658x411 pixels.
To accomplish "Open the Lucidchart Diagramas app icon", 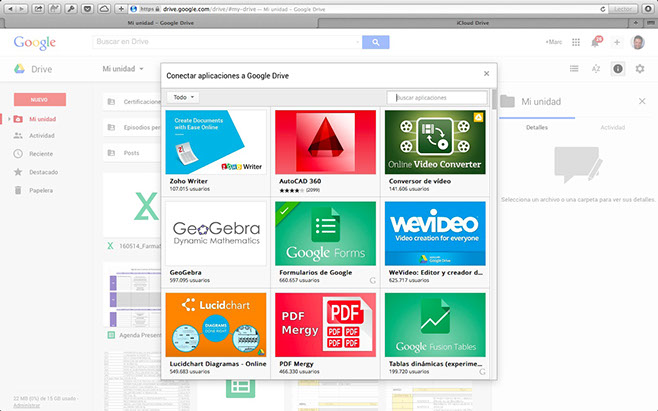I will pos(215,325).
